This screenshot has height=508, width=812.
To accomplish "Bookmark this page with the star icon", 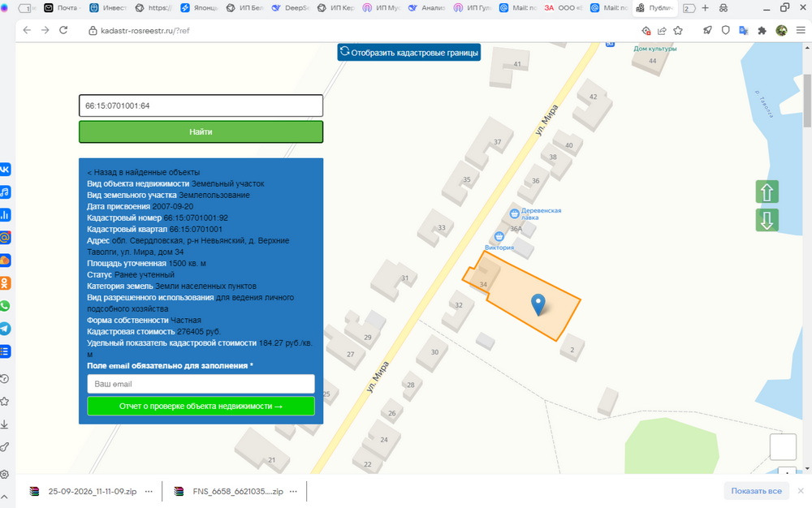I will click(678, 31).
